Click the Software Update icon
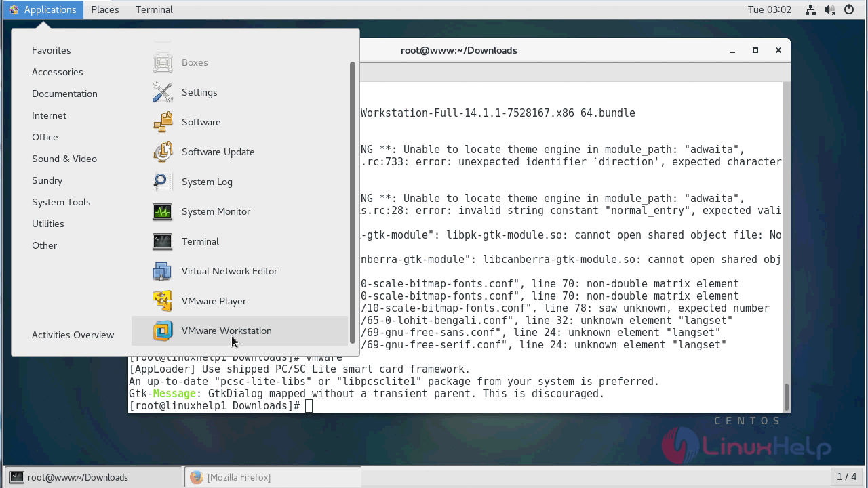 [x=163, y=152]
